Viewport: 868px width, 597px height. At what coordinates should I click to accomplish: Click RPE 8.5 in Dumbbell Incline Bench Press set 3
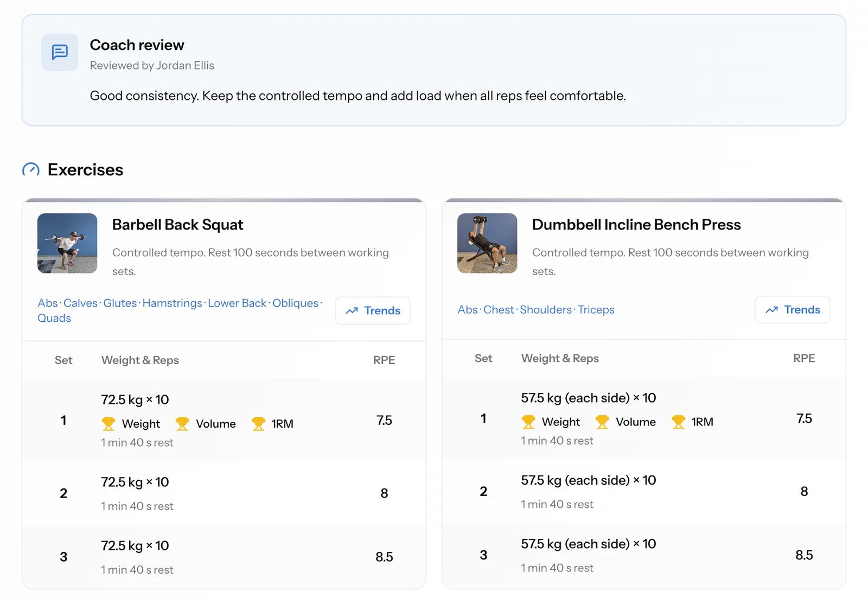[x=804, y=555]
